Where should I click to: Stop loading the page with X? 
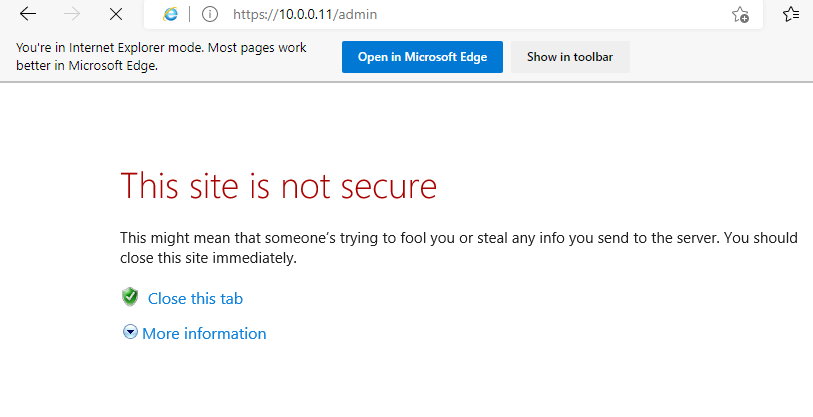[115, 14]
